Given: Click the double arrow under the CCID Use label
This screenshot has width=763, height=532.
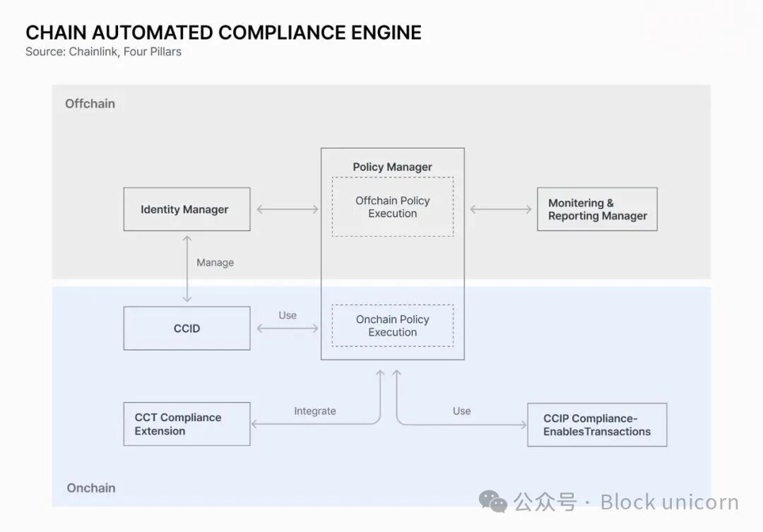Looking at the screenshot, I should coord(287,328).
